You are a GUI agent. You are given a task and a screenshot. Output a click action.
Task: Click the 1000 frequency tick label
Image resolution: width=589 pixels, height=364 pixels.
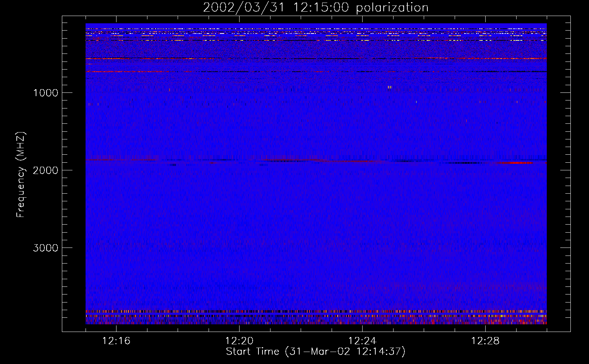pyautogui.click(x=46, y=93)
